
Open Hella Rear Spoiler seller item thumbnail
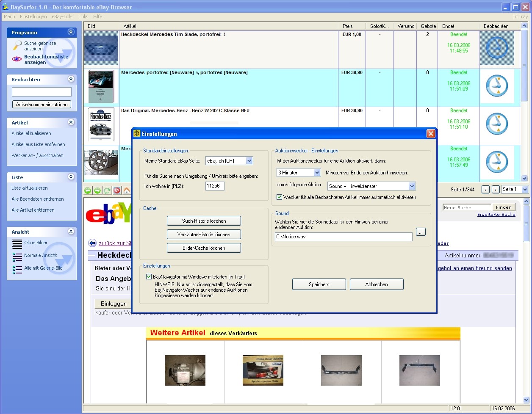click(x=263, y=370)
